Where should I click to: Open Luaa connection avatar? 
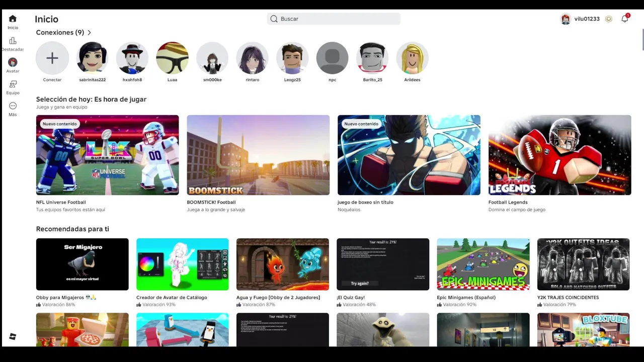point(172,58)
